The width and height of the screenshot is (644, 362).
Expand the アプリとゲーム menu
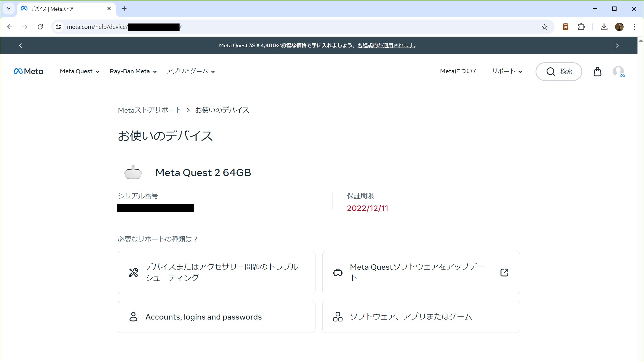(191, 71)
